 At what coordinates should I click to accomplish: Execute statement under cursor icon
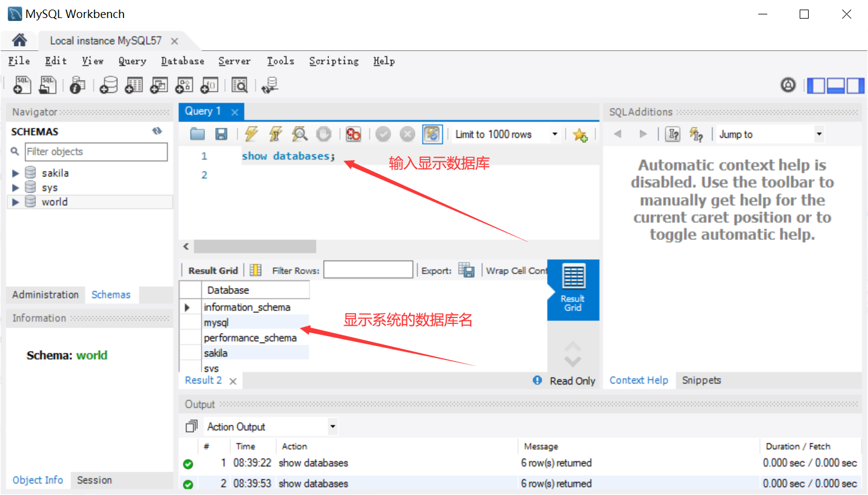tap(275, 134)
